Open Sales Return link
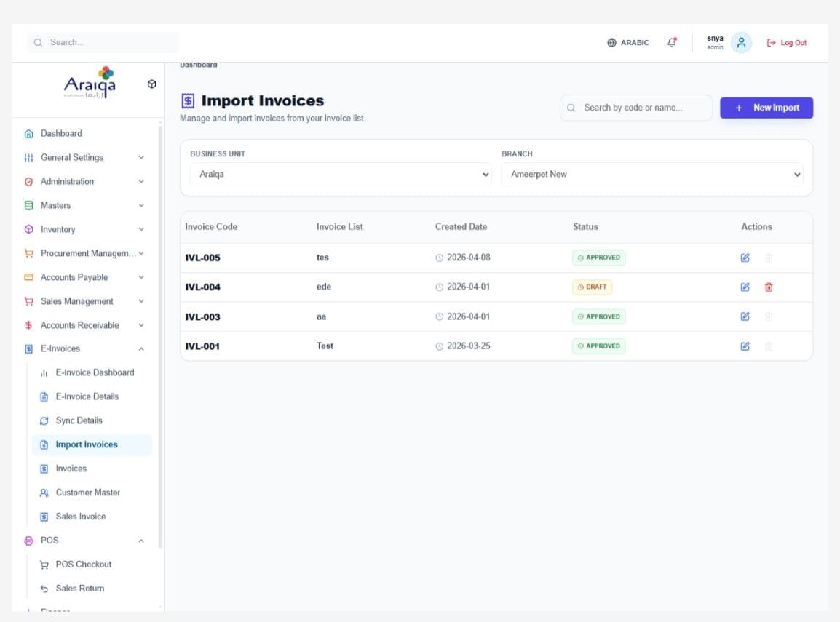 click(x=92, y=589)
